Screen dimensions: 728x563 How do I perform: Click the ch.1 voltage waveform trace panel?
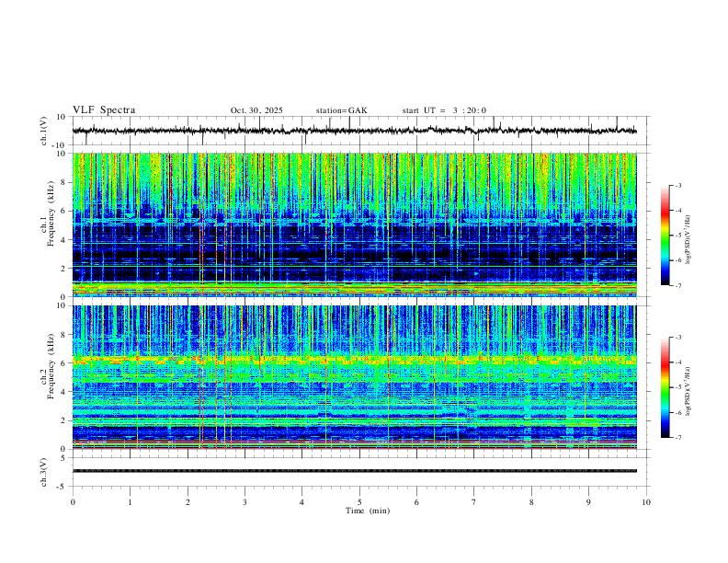click(x=360, y=131)
